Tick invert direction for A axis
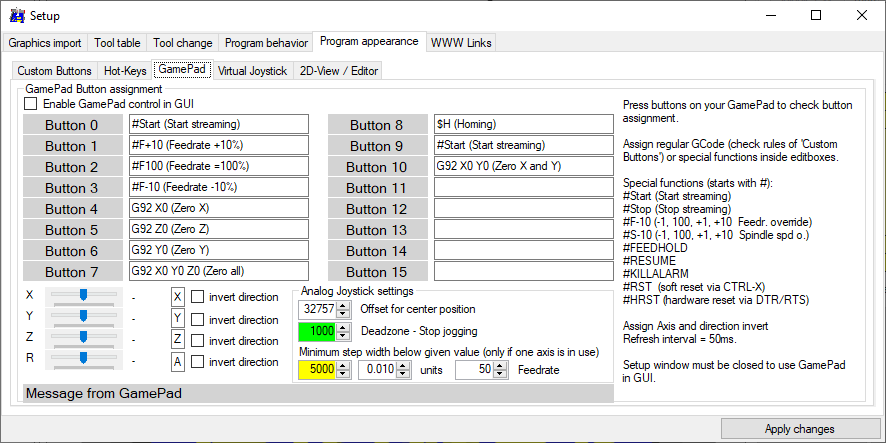This screenshot has height=443, width=886. coord(198,362)
